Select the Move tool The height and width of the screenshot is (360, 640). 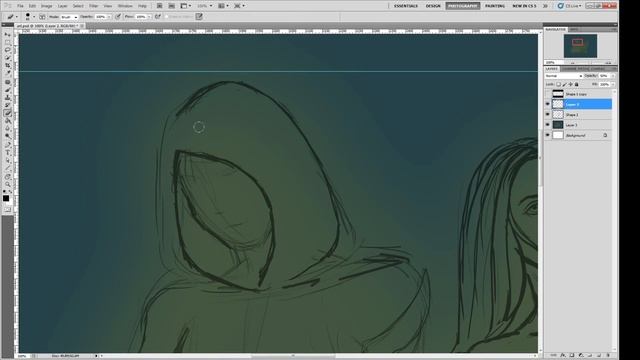tap(7, 34)
